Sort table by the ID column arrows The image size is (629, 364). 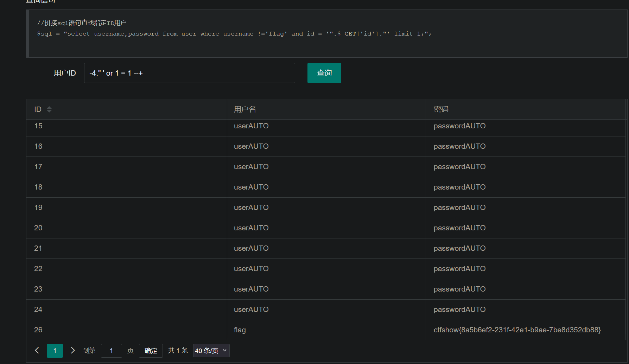49,109
